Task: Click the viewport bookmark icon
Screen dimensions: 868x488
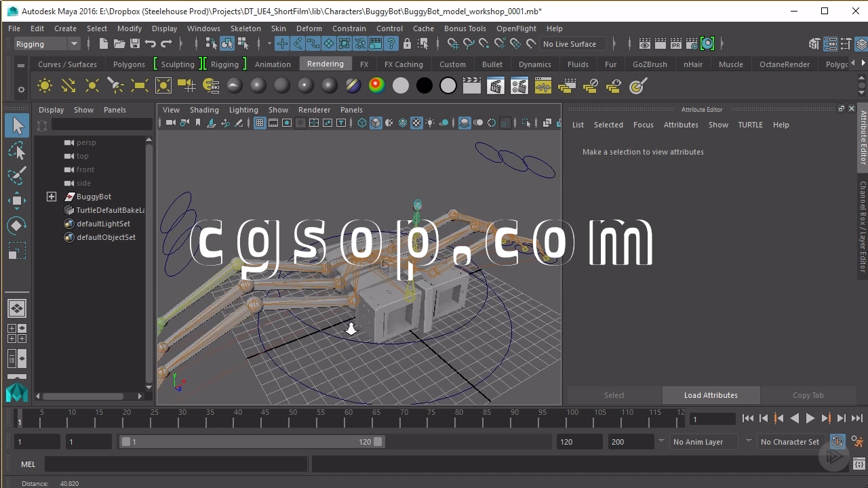Action: tap(198, 123)
